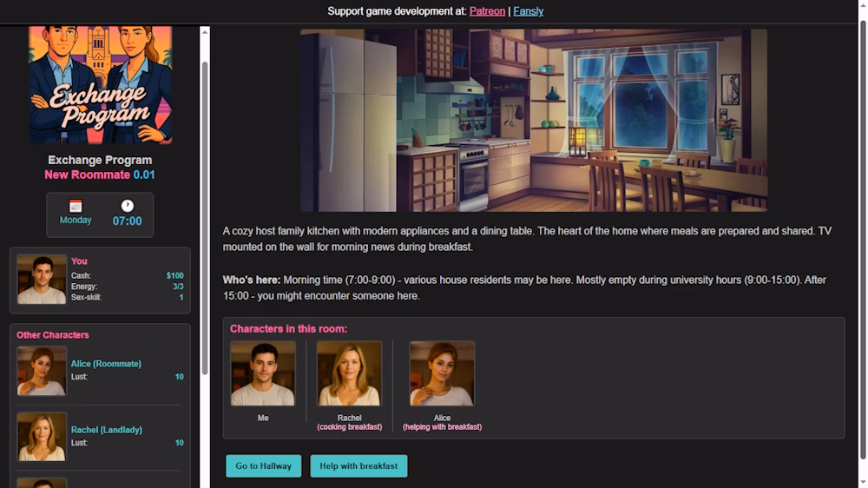Image resolution: width=868 pixels, height=488 pixels.
Task: Open the Fansly support link
Action: click(528, 11)
